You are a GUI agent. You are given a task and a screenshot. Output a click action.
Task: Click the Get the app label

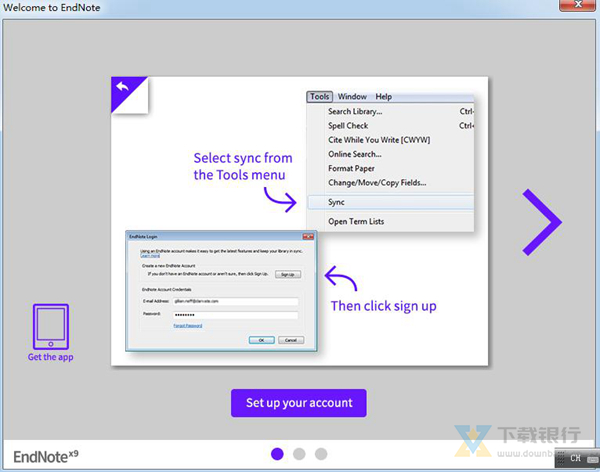click(51, 357)
